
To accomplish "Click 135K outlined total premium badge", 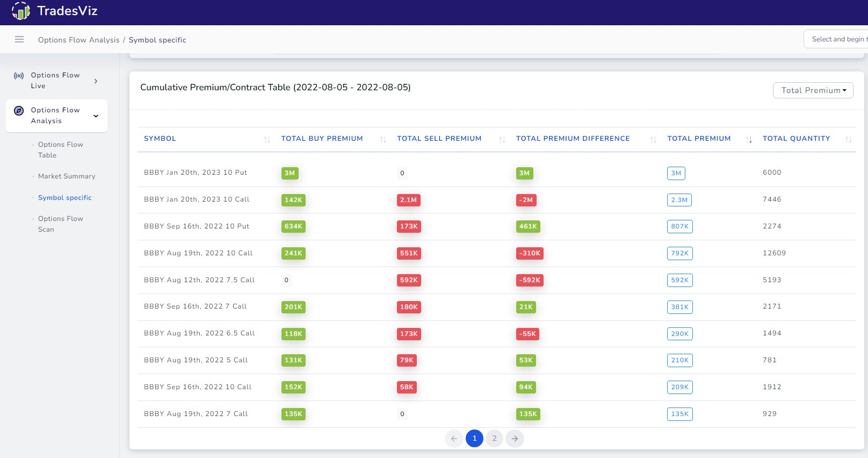I will pyautogui.click(x=680, y=414).
